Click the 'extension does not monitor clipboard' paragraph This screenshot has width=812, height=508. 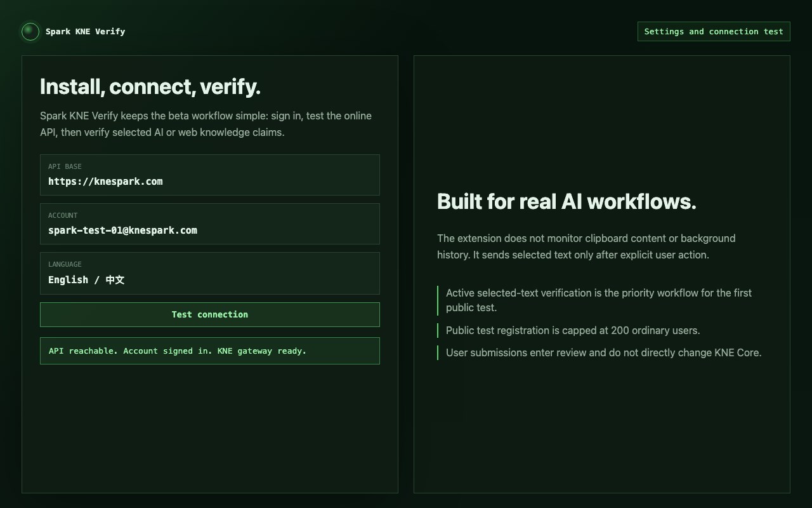pyautogui.click(x=586, y=247)
